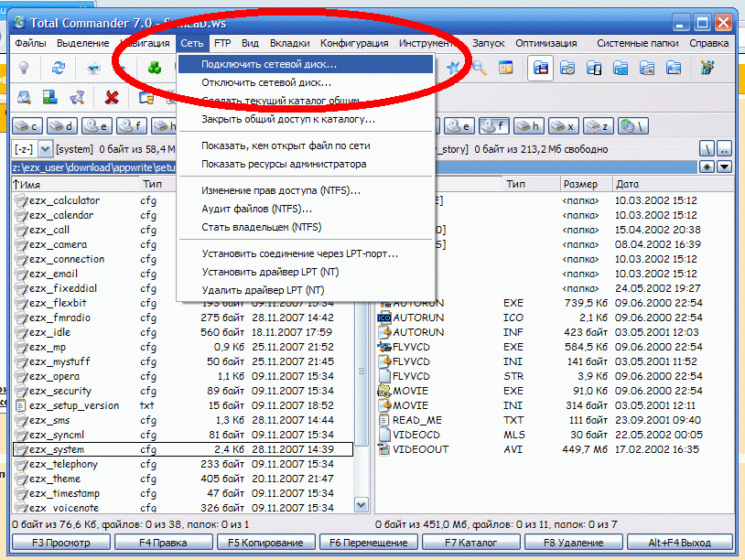745x560 pixels.
Task: Open the Файлы menu
Action: tap(30, 43)
